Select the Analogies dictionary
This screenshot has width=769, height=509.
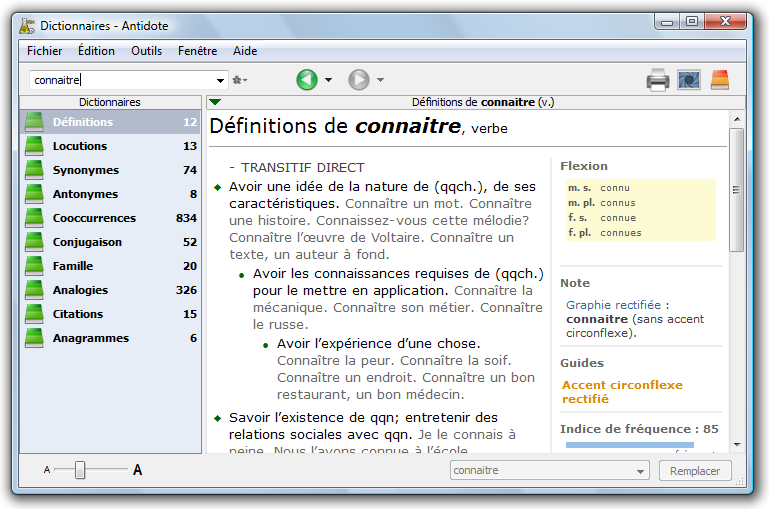tap(110, 290)
